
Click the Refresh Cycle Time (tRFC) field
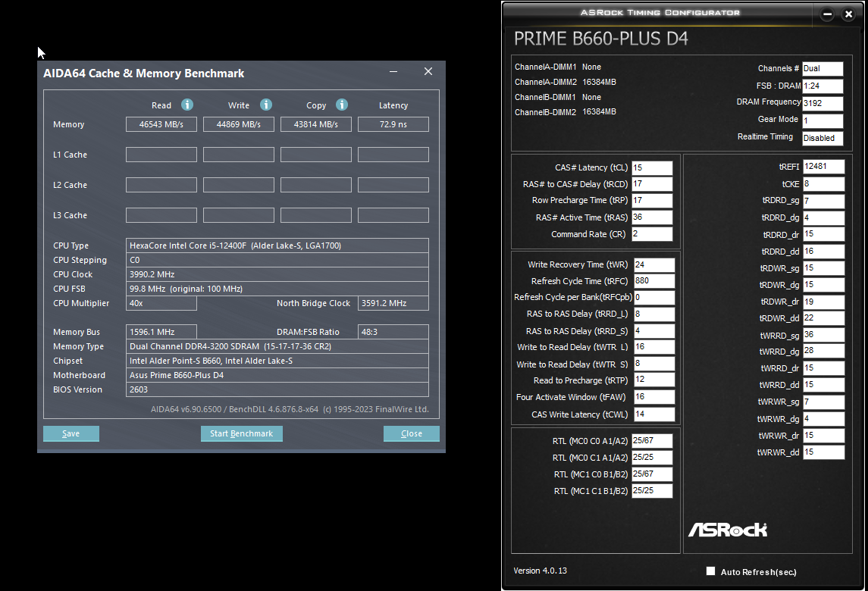(654, 281)
